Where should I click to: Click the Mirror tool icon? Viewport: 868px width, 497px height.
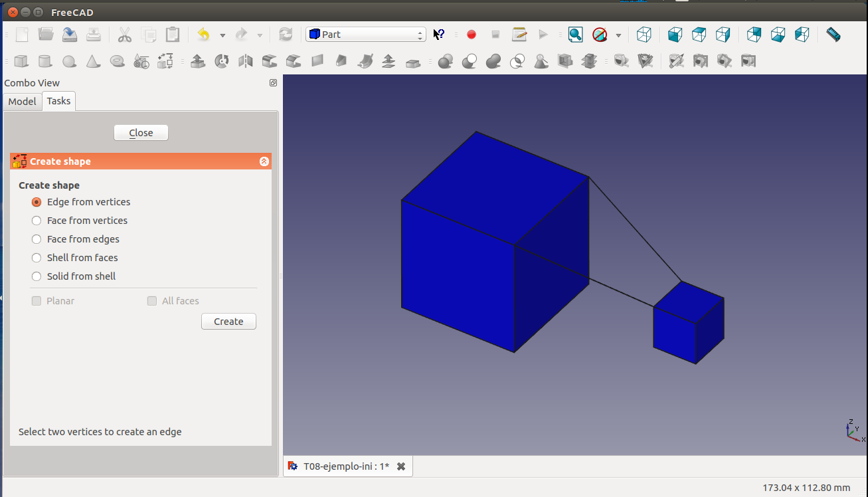click(246, 62)
